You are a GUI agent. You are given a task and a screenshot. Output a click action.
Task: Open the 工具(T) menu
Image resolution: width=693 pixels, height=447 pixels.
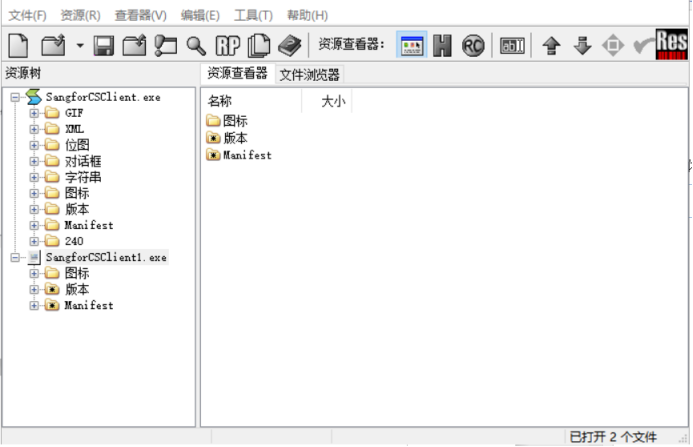coord(253,15)
